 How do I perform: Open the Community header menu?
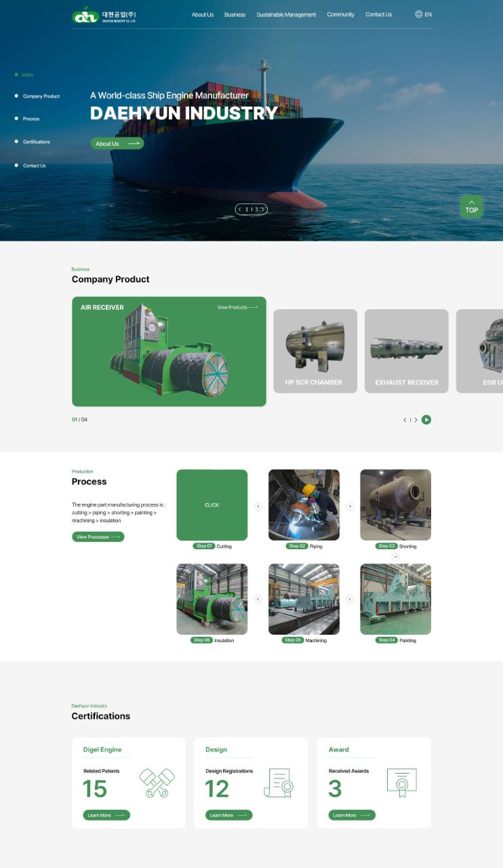340,14
